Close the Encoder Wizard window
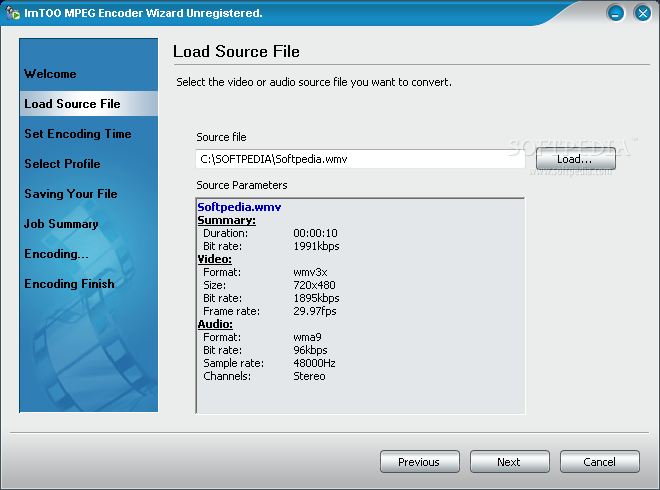 [x=643, y=13]
